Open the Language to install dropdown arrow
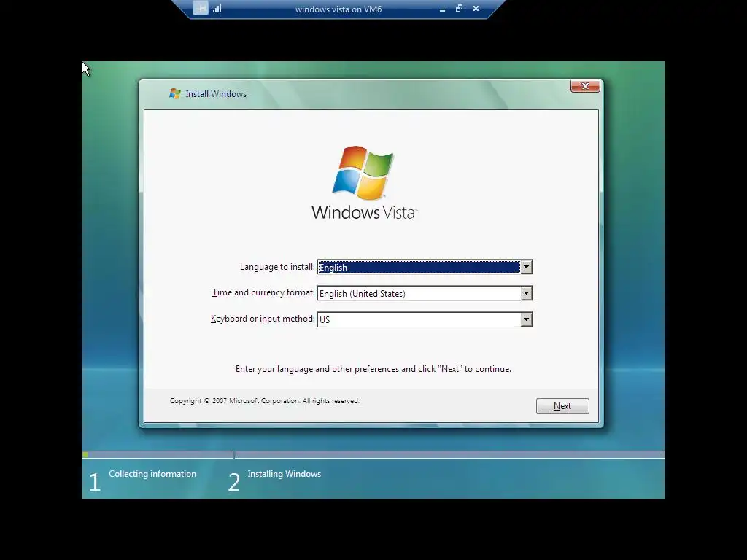 tap(526, 267)
